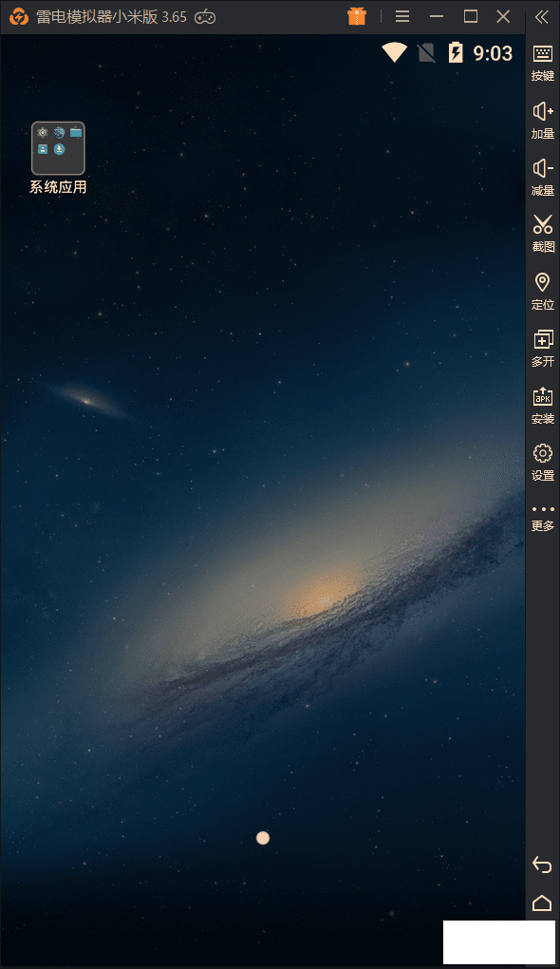560x969 pixels.
Task: Increase volume with the 加量 icon
Action: 543,121
